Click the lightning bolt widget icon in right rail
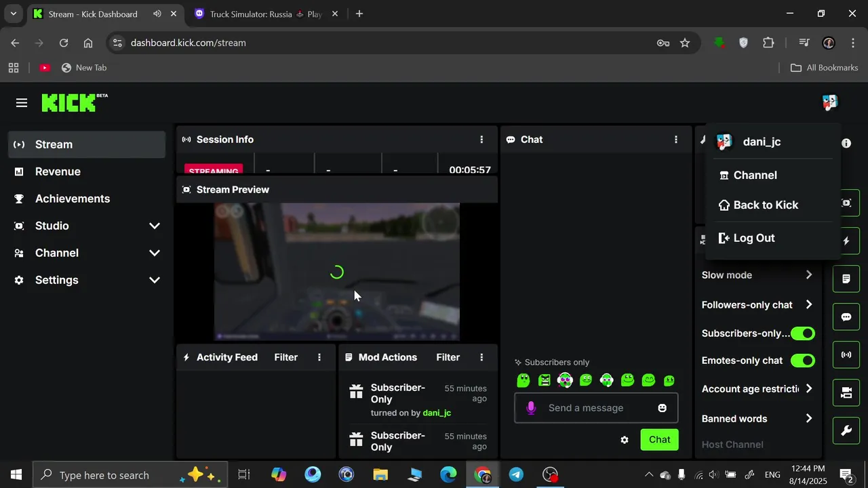 (846, 241)
